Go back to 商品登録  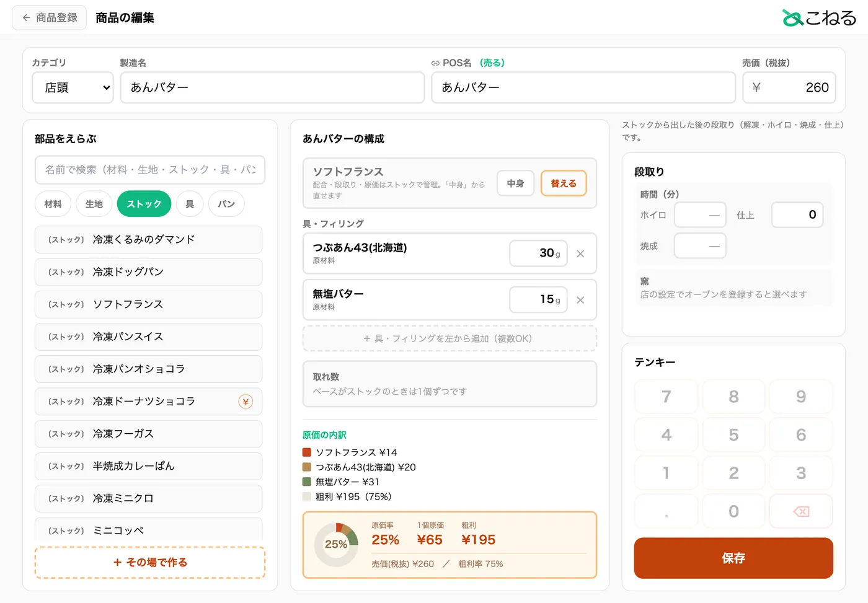pos(50,18)
